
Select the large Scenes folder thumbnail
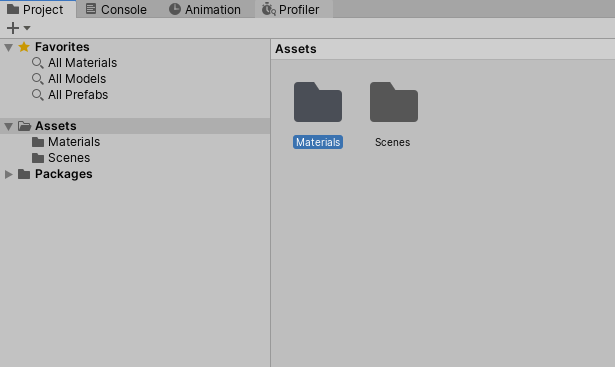pos(394,102)
